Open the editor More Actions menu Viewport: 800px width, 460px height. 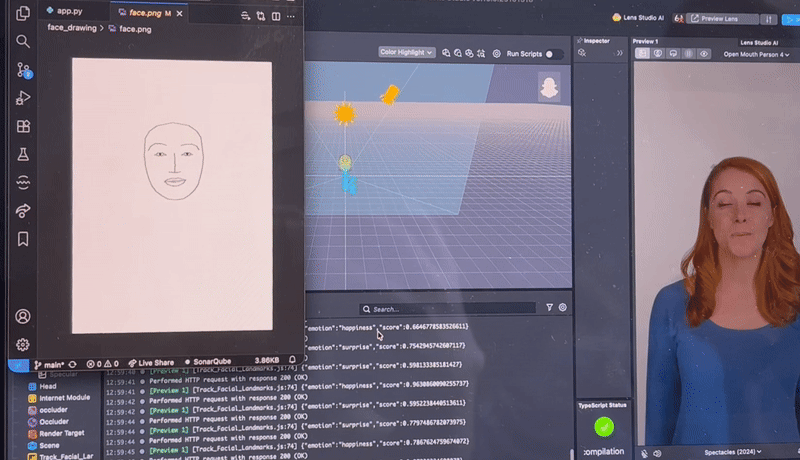pos(291,16)
